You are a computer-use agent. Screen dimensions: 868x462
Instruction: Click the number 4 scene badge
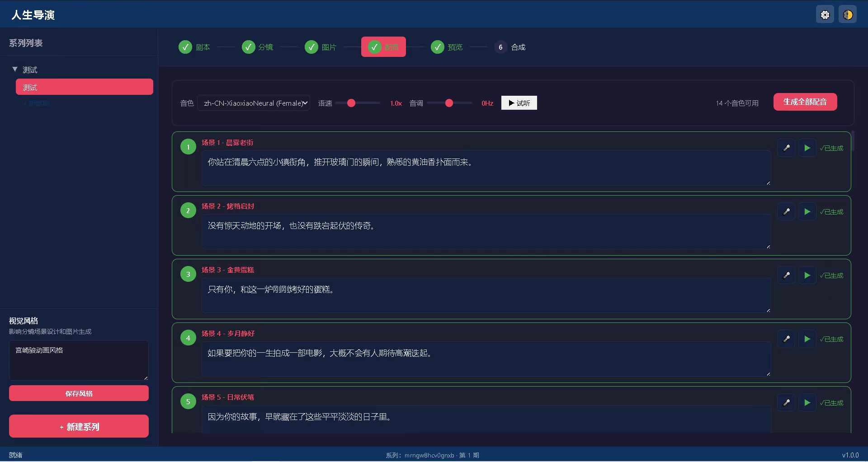188,338
